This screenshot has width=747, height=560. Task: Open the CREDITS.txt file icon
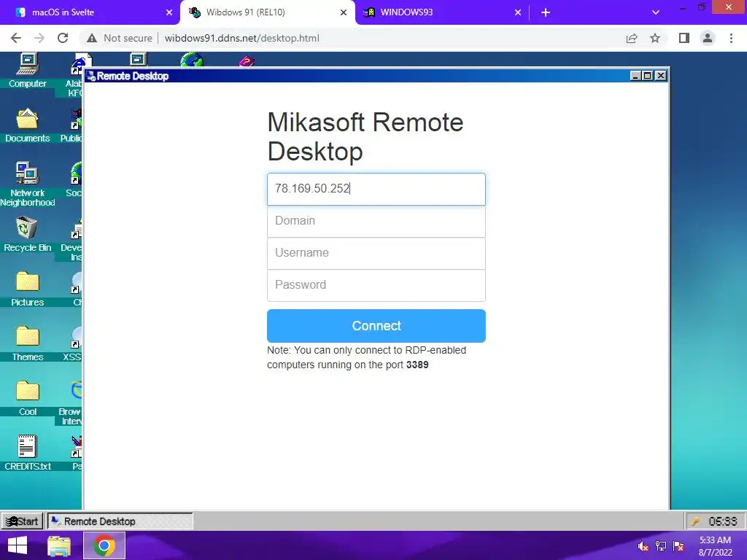tap(27, 453)
